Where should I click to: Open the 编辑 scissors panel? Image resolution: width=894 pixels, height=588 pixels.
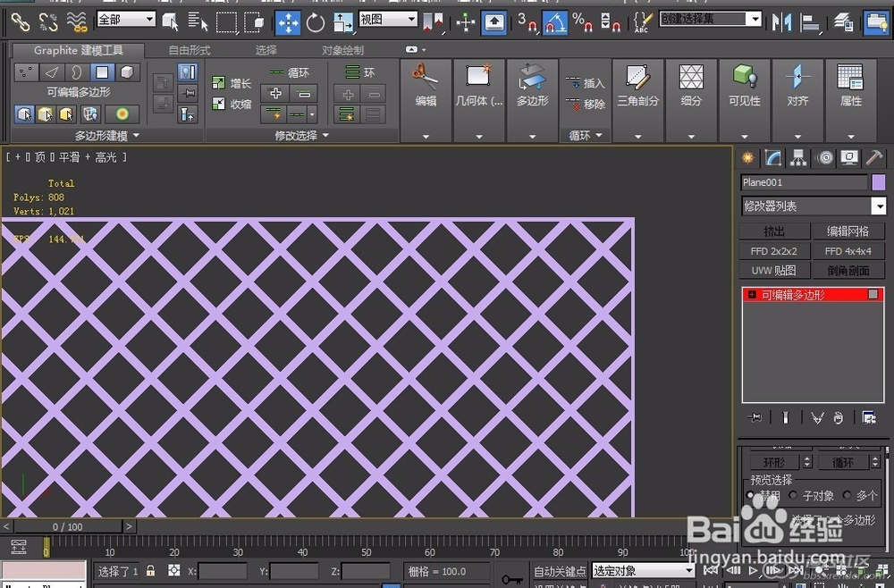tap(426, 100)
